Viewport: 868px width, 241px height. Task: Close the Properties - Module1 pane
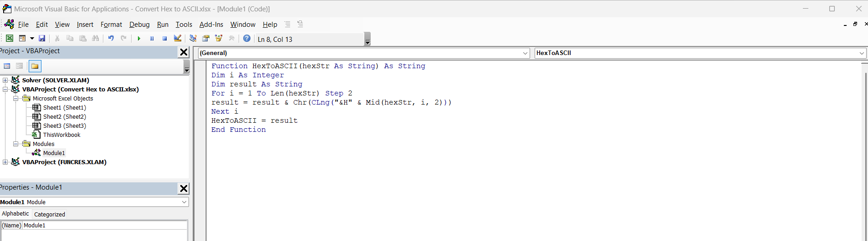tap(184, 189)
